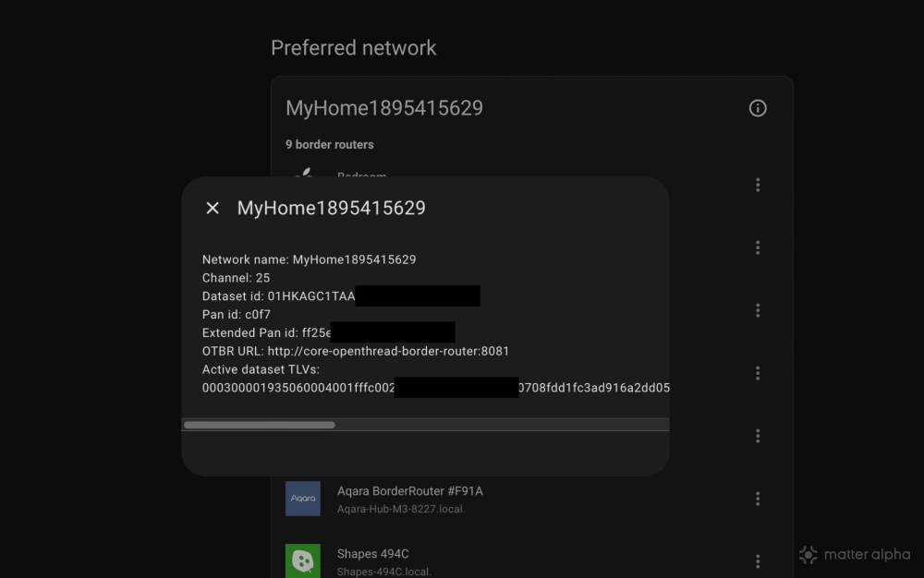
Task: Click the Apple logo beside Bedroom
Action: coord(304,174)
